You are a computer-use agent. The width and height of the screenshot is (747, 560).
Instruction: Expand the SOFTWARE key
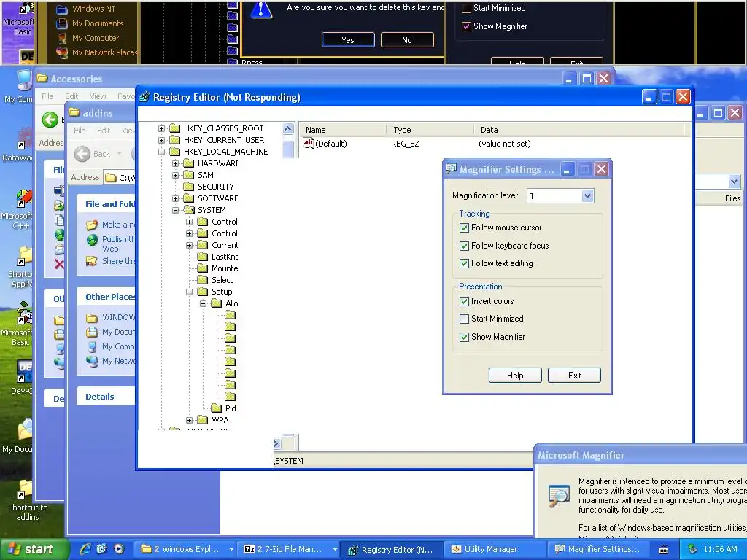tap(175, 198)
